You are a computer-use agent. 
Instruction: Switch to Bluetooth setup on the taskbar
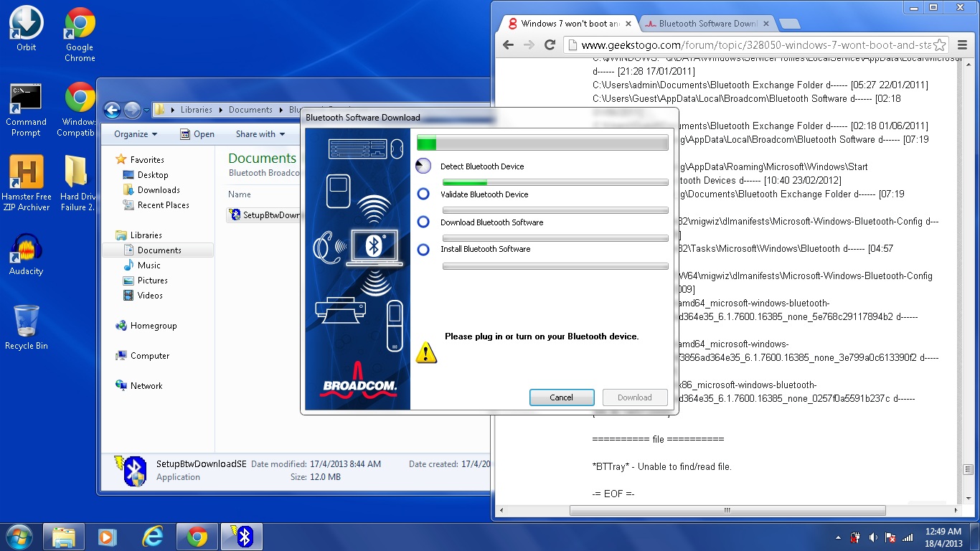pyautogui.click(x=242, y=537)
